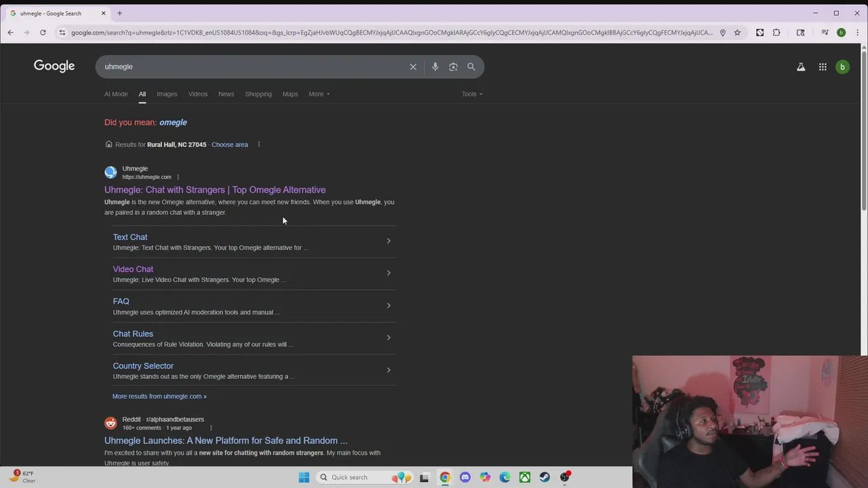Open the FAQ sitelink
This screenshot has width=868, height=488.
tap(121, 302)
